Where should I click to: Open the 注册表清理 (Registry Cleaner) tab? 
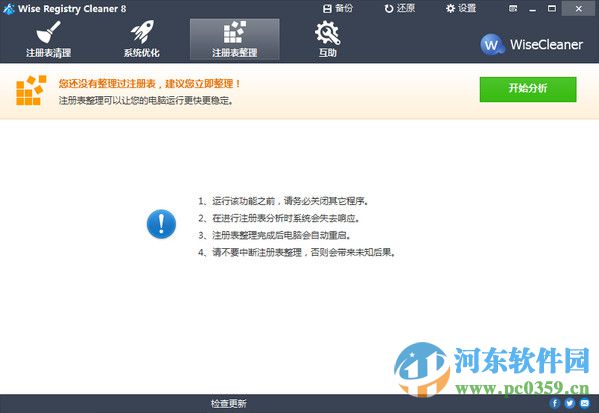point(49,39)
